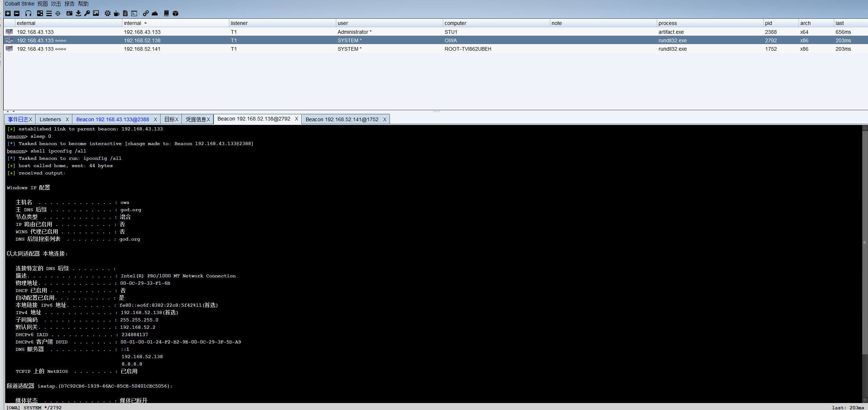
Task: Click the console vertical scrollbar
Action: click(865, 242)
